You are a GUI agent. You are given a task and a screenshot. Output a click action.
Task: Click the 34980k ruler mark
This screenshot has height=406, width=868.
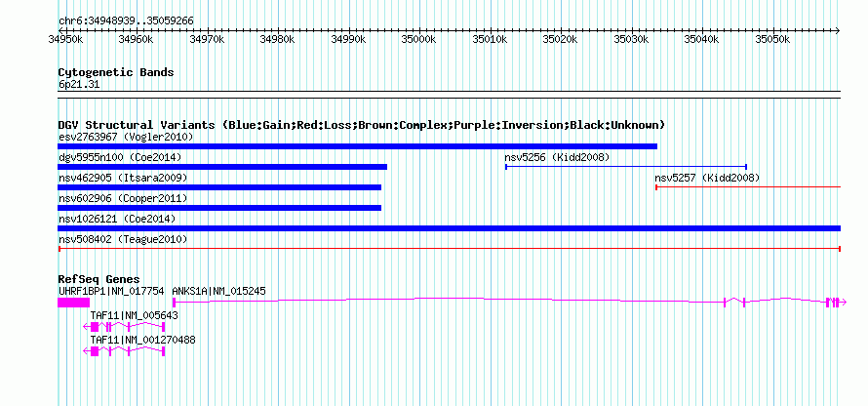click(278, 39)
